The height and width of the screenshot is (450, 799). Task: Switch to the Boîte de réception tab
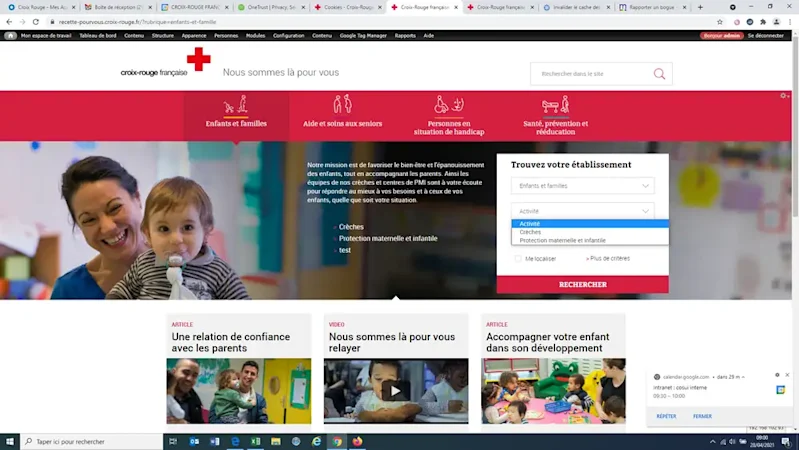tap(118, 7)
